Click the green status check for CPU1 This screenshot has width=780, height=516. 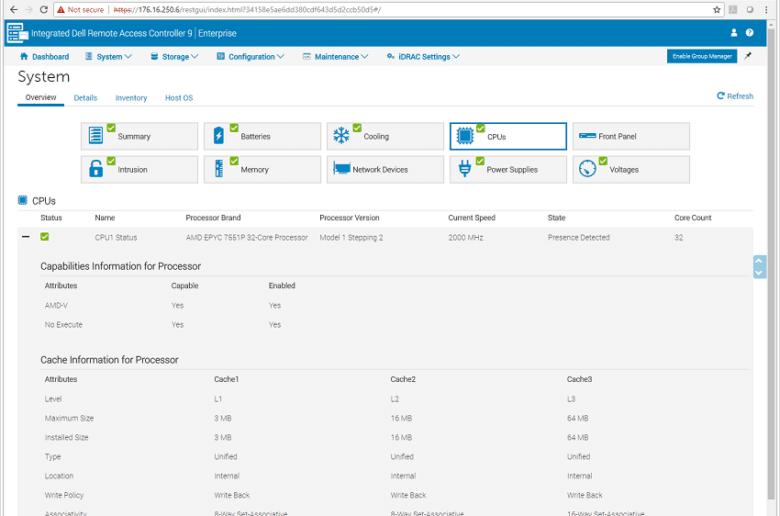[45, 237]
